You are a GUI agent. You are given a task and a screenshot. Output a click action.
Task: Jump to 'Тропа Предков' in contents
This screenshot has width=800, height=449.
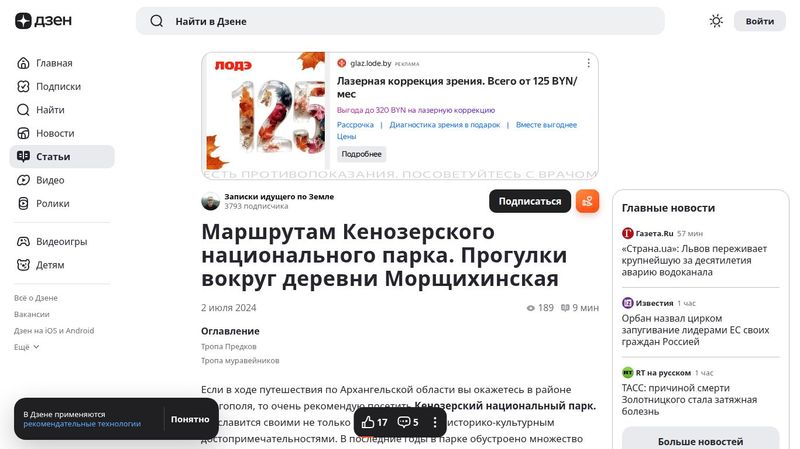pyautogui.click(x=226, y=346)
